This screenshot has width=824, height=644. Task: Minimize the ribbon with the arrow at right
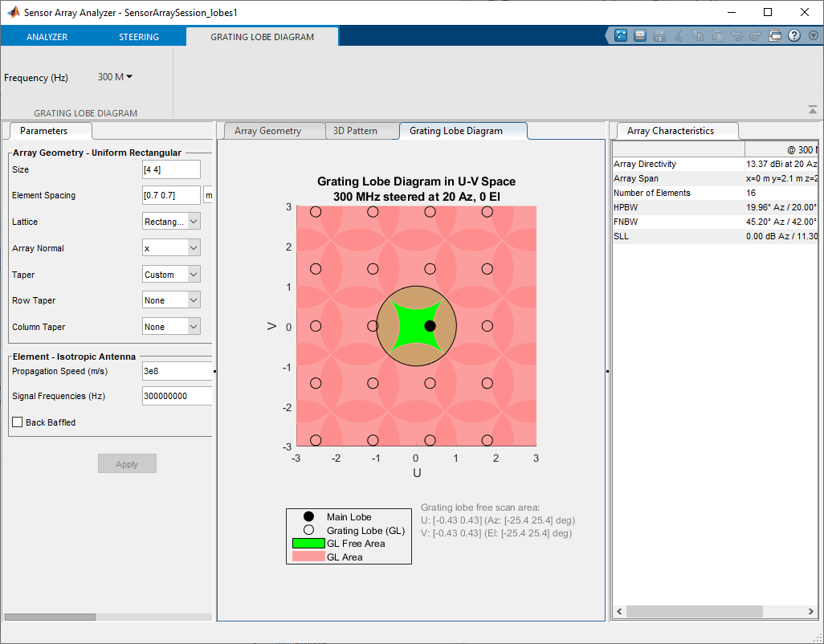click(811, 108)
